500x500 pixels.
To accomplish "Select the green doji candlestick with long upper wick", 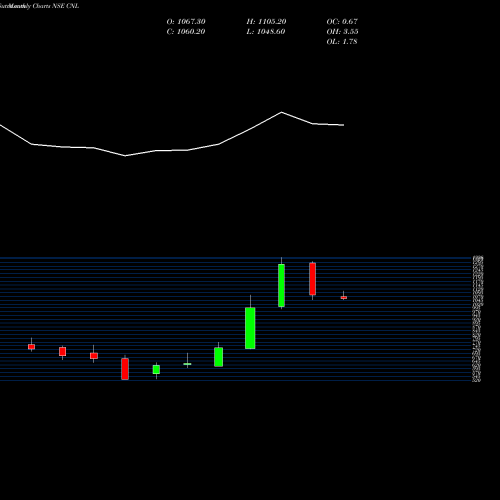I will (187, 364).
